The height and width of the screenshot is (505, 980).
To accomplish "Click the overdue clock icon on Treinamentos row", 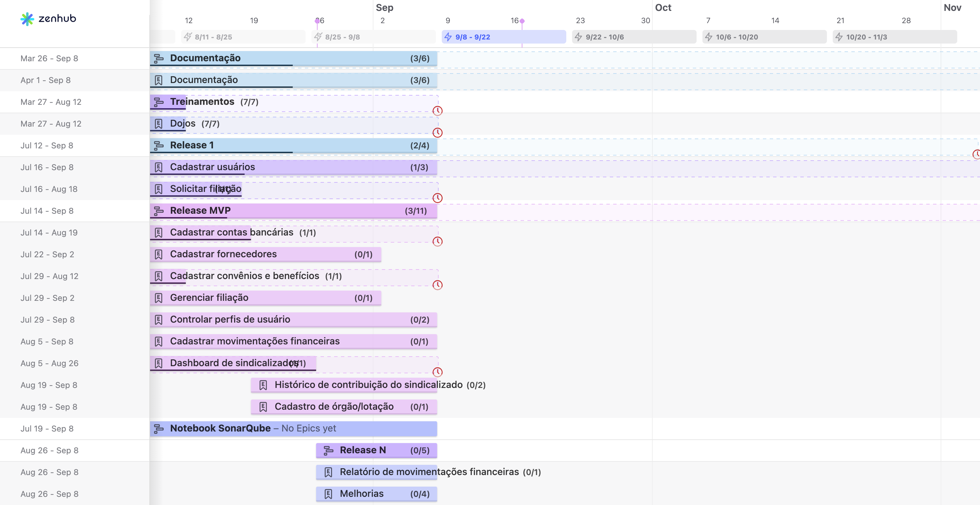I will pos(438,111).
